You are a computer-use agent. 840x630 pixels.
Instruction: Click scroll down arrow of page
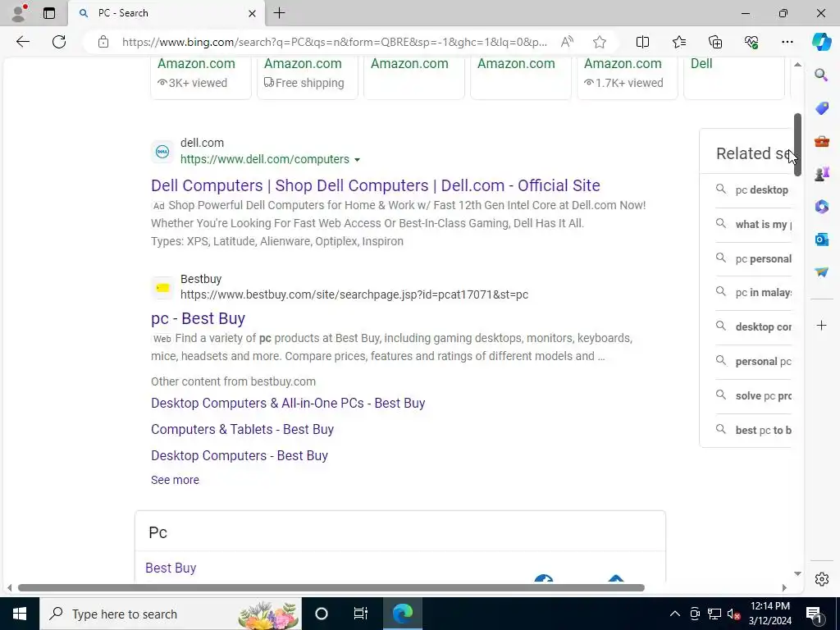click(x=797, y=573)
